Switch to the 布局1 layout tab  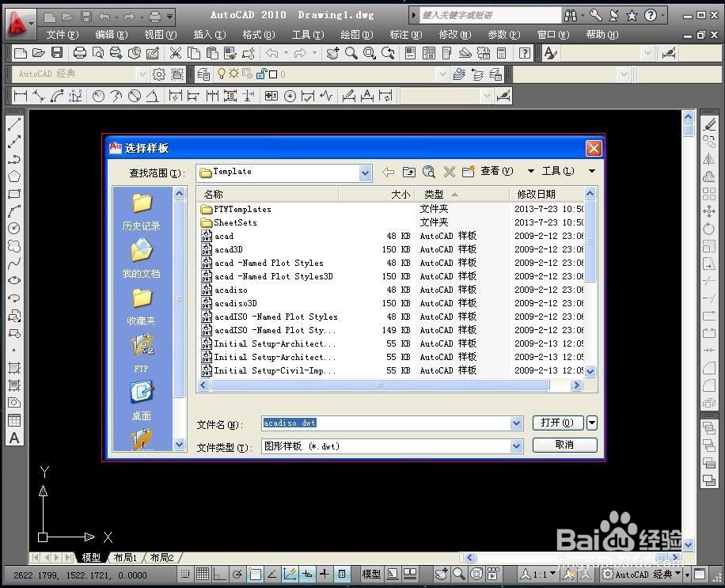[125, 557]
